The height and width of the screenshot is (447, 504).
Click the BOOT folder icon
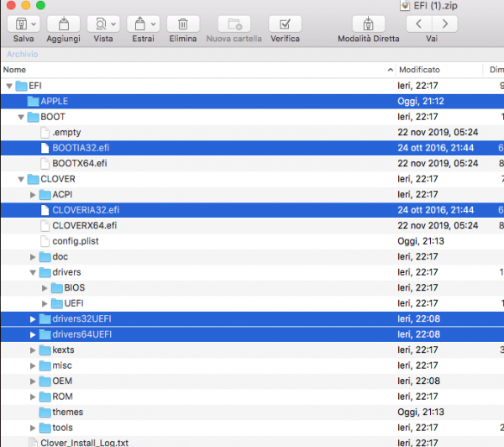(x=33, y=117)
